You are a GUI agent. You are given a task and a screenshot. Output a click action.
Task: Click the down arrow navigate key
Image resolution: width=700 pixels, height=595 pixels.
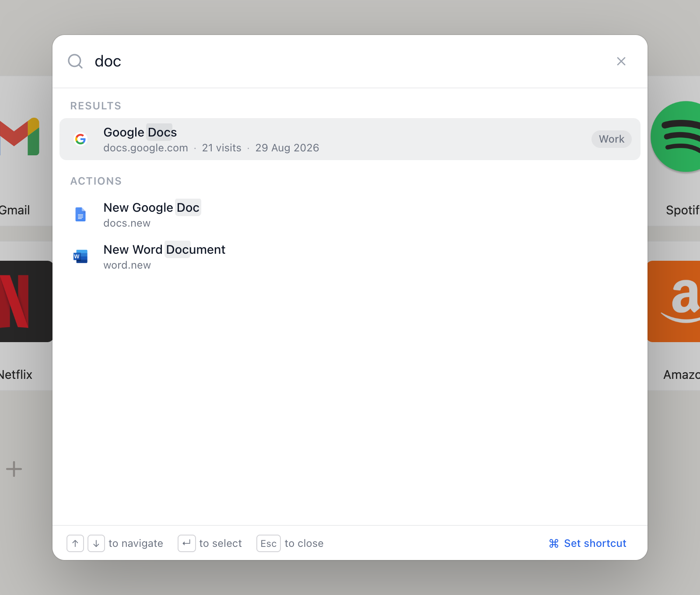pos(96,543)
